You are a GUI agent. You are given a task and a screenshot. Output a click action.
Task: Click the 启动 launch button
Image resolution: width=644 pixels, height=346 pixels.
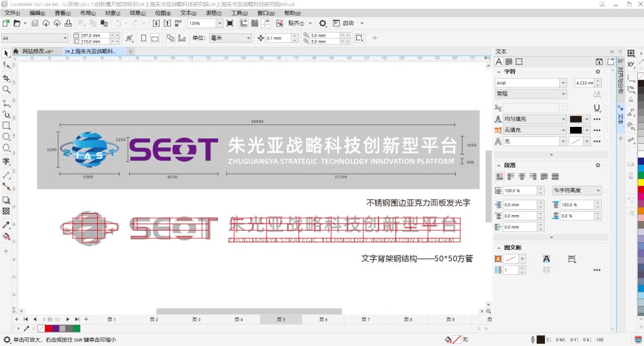tap(348, 23)
